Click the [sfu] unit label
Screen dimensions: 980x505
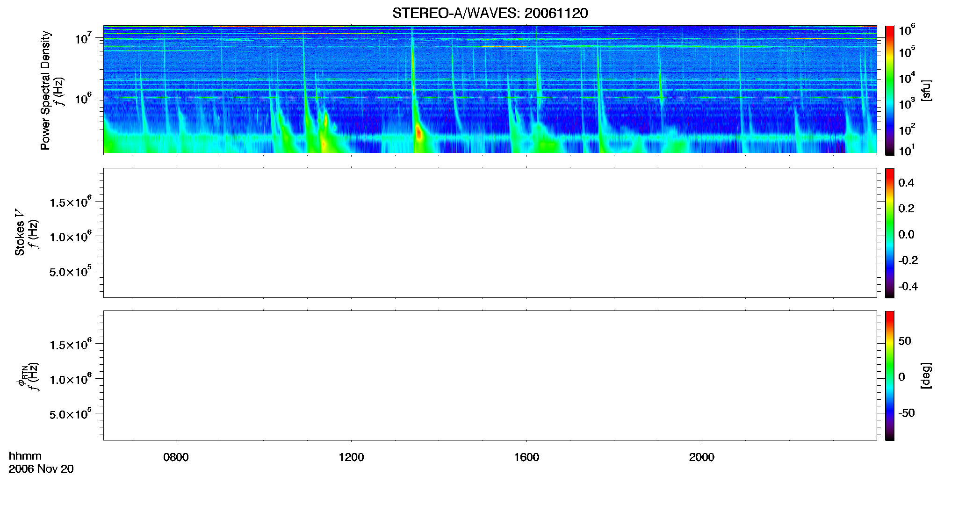(x=926, y=90)
